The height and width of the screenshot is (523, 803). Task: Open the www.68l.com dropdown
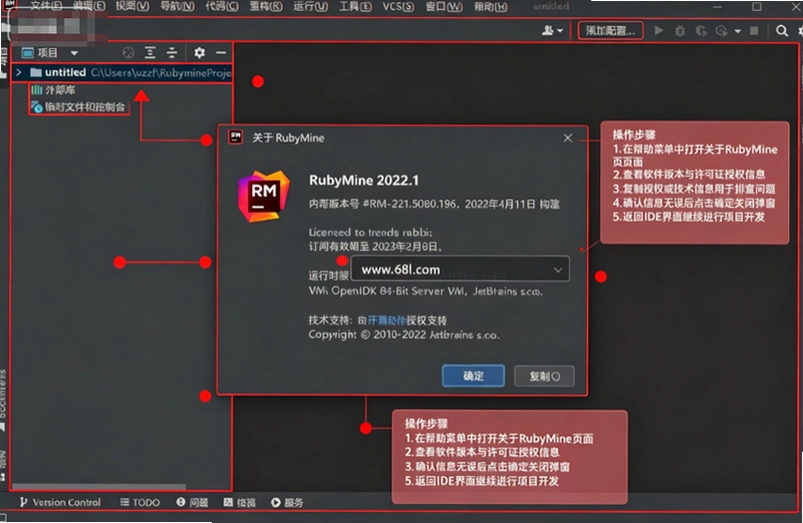click(460, 269)
